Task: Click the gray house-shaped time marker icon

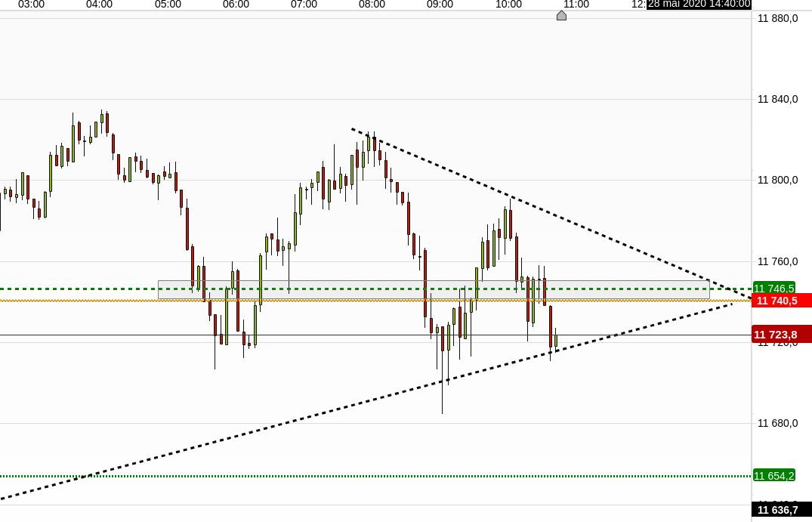Action: point(561,16)
